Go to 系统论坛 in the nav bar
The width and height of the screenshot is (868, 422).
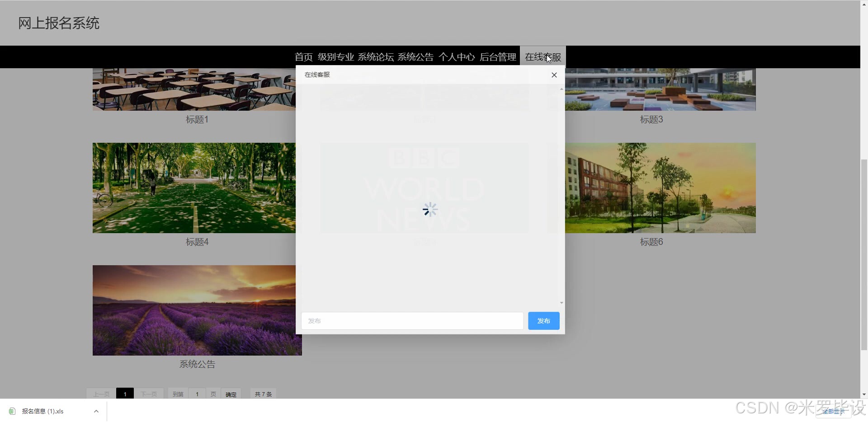[376, 57]
